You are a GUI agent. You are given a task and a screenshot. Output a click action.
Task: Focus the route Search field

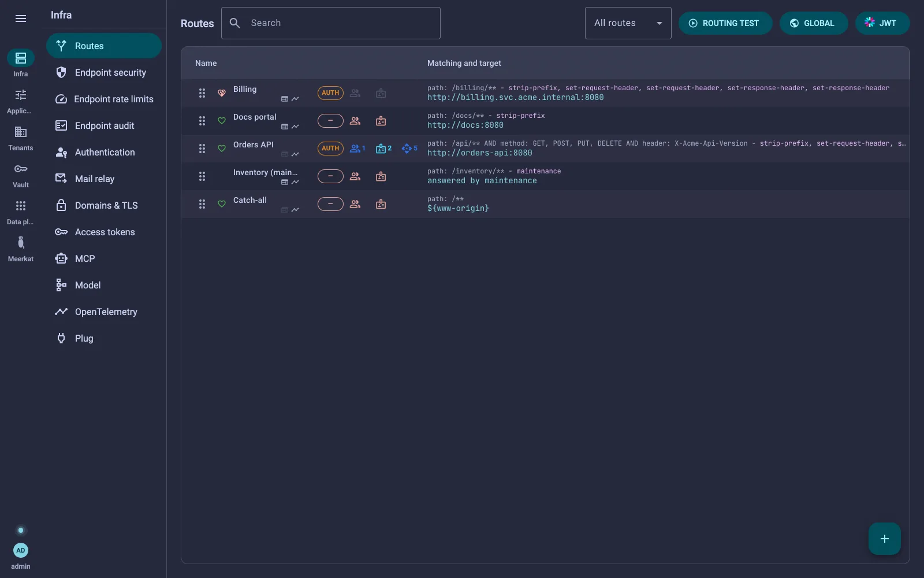pos(331,23)
